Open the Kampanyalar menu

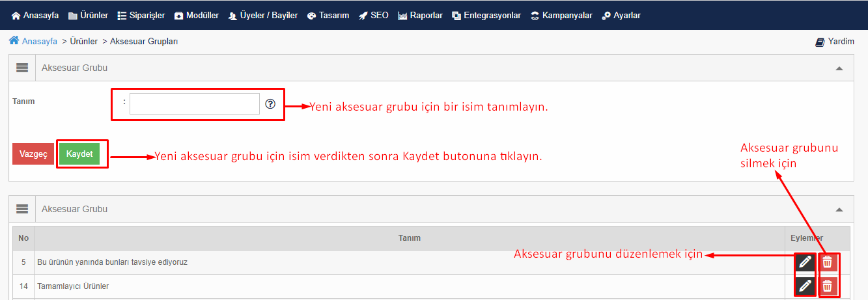[x=561, y=15]
